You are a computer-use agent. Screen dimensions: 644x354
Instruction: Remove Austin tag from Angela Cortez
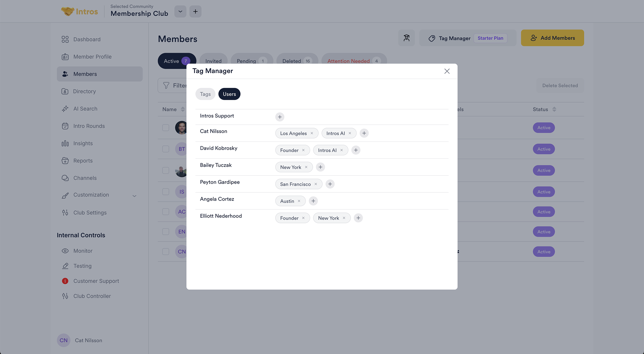(299, 201)
